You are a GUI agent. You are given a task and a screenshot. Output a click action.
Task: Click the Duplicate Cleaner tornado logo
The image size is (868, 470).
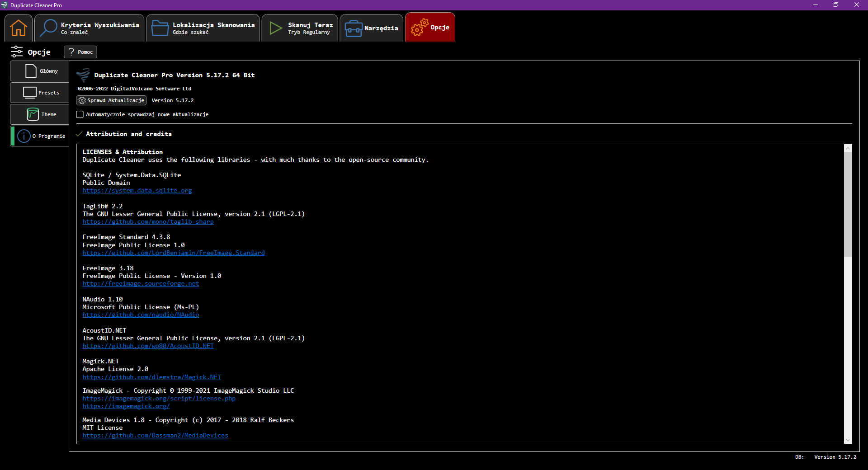(84, 74)
